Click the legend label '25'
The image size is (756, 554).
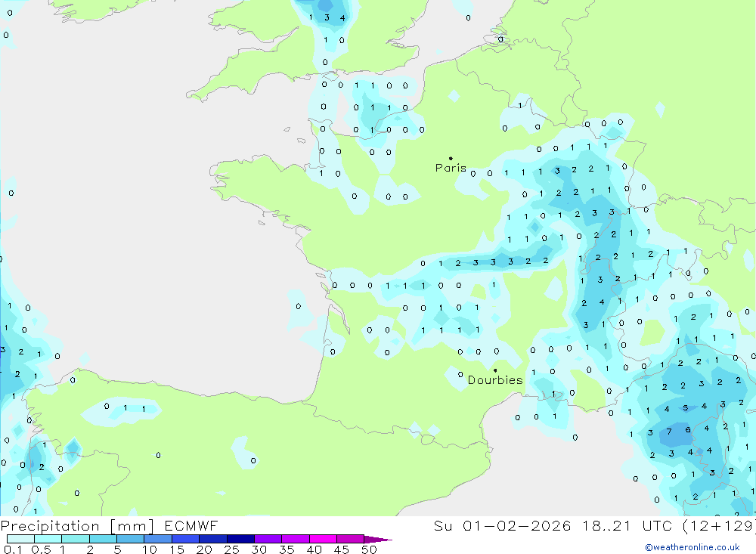coord(231,549)
